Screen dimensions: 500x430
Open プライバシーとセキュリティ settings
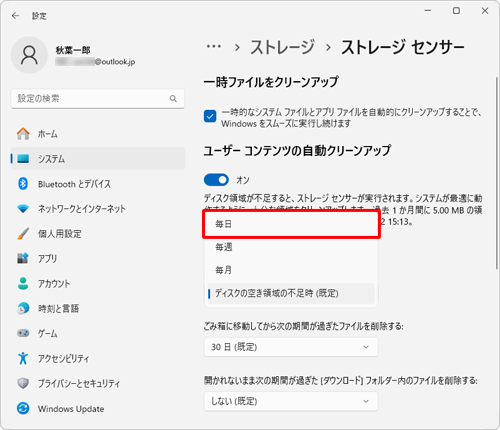97,383
